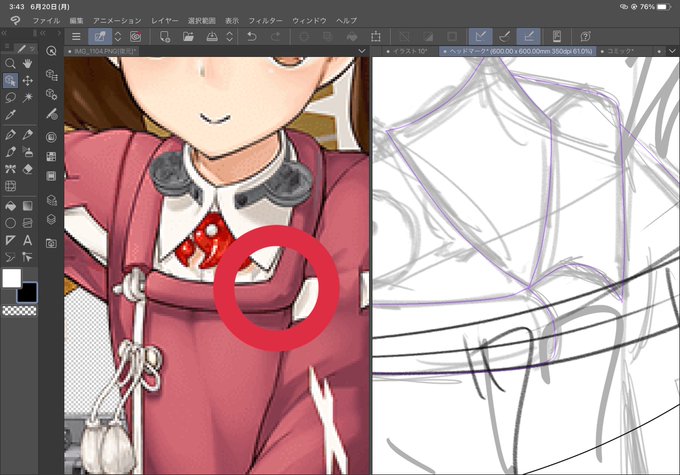Select the Decoration ribbon tool
The height and width of the screenshot is (475, 680).
(10, 169)
